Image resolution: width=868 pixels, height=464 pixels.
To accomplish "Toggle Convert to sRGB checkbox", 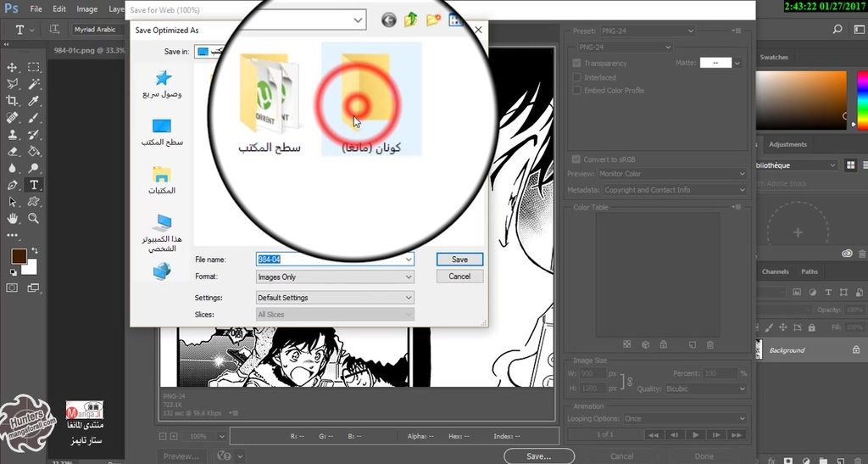I will tap(576, 159).
